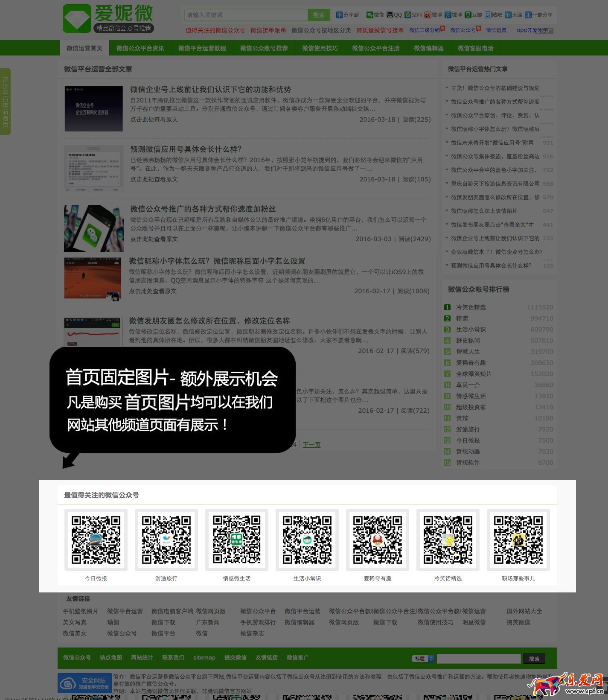
Task: Share to 贴吧 with its icon
Action: (488, 15)
